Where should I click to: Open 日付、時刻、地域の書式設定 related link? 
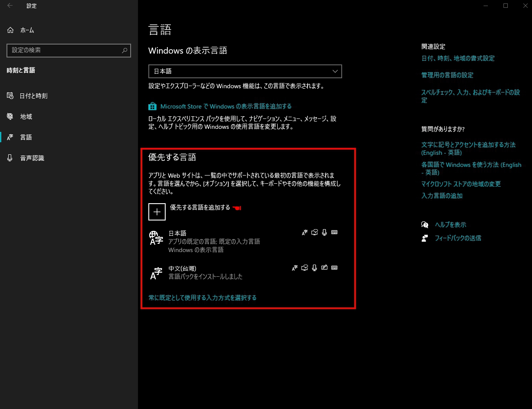pyautogui.click(x=458, y=58)
